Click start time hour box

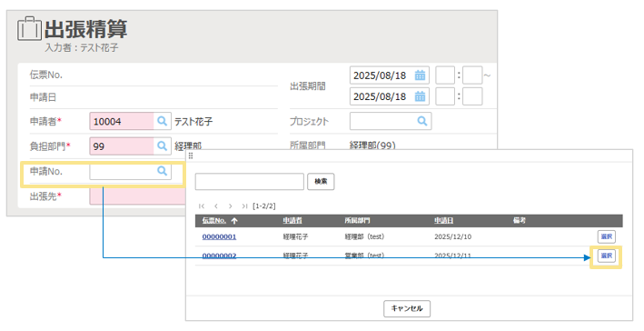pos(445,75)
